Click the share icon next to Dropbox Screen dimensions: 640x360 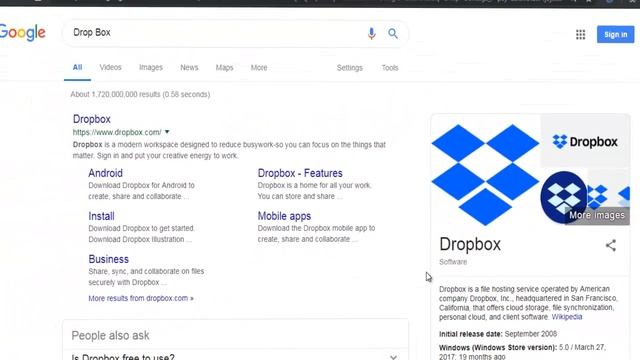click(x=611, y=245)
